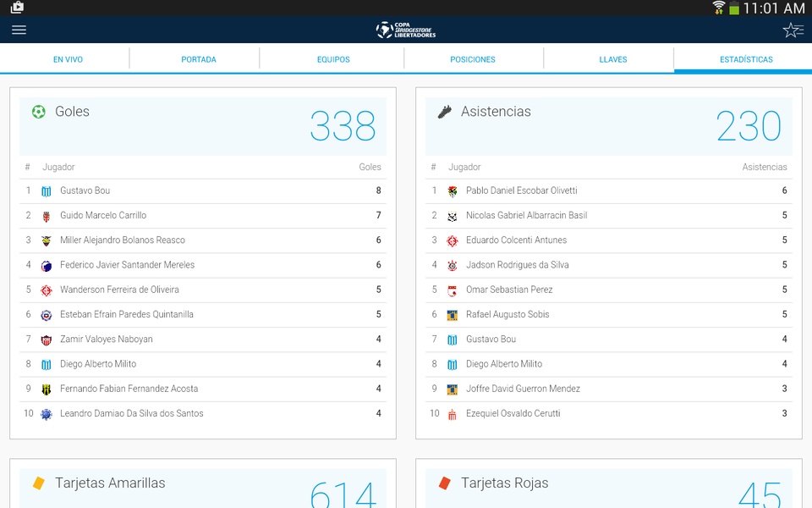Tap team crest next to Fernando Fabian Fernandez Acosta
The height and width of the screenshot is (508, 812).
coord(46,389)
